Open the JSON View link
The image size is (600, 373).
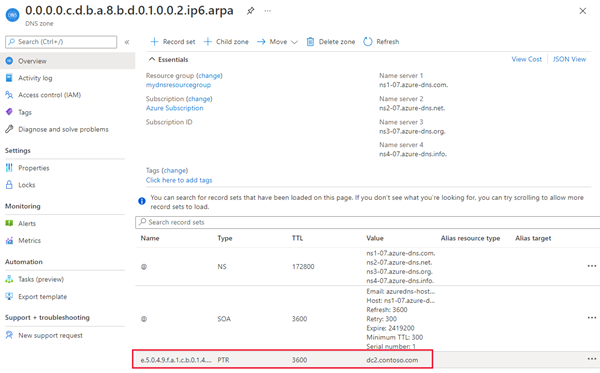[569, 59]
